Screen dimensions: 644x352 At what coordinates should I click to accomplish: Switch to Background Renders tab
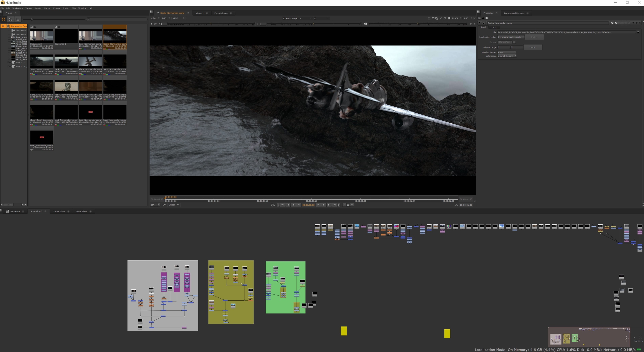[x=514, y=13]
